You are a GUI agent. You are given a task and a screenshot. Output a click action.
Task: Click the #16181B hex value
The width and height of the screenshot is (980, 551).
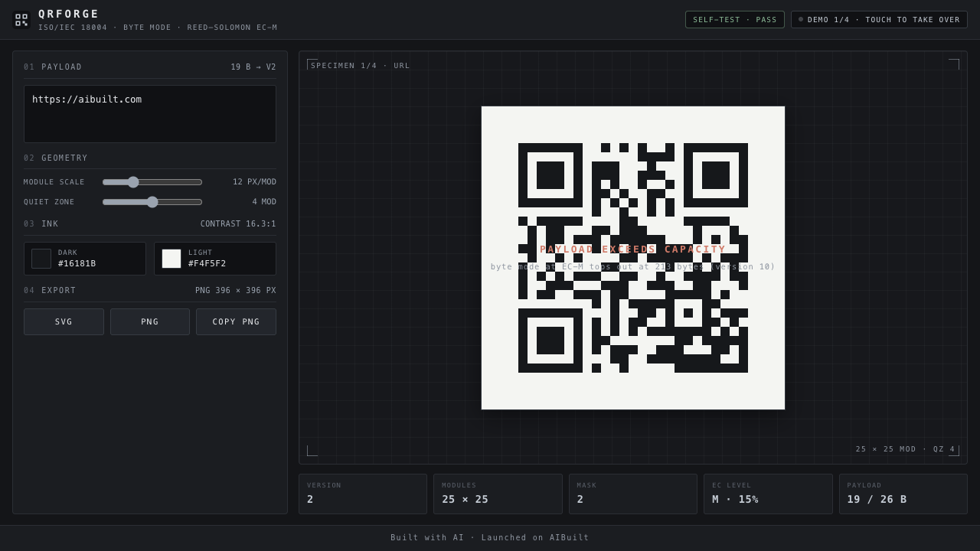[77, 264]
